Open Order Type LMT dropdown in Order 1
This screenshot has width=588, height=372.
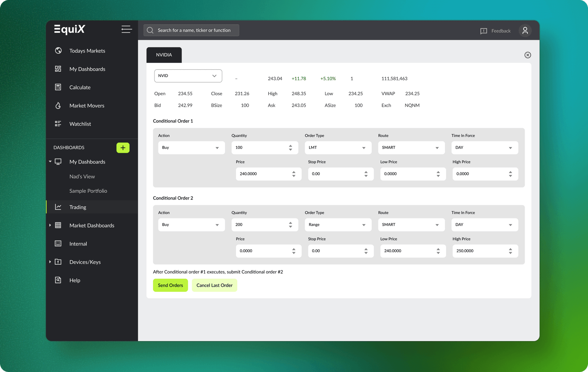(x=338, y=148)
